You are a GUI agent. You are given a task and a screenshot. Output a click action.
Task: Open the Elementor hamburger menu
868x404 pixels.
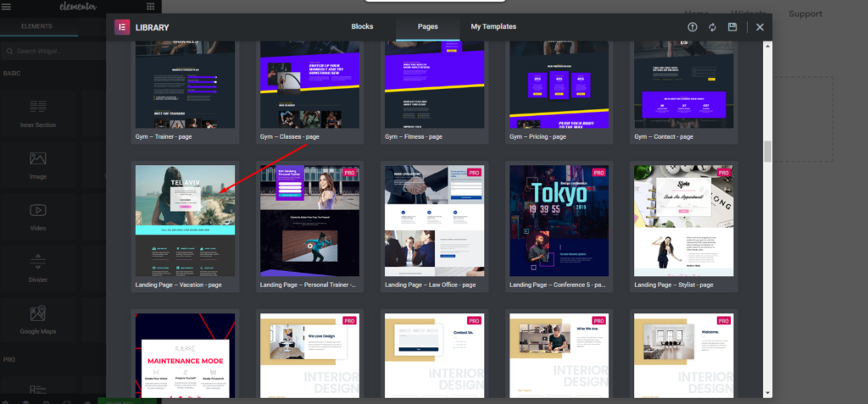(x=7, y=7)
